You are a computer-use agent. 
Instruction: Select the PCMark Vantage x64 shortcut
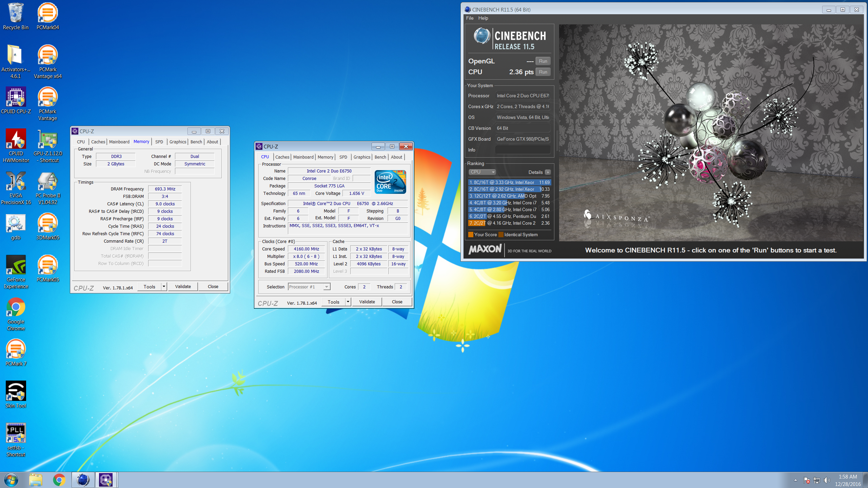[x=47, y=62]
